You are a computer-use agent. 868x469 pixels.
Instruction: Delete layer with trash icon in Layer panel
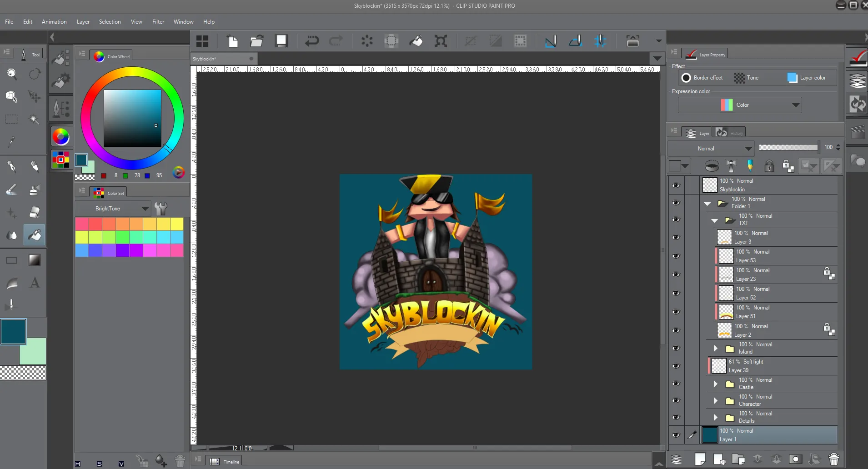tap(833, 459)
